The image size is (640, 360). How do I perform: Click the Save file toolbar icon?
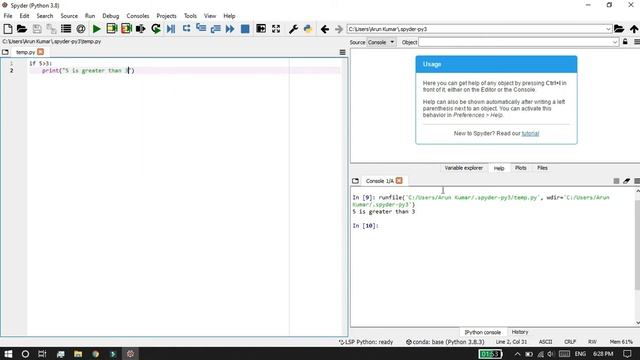(37, 29)
